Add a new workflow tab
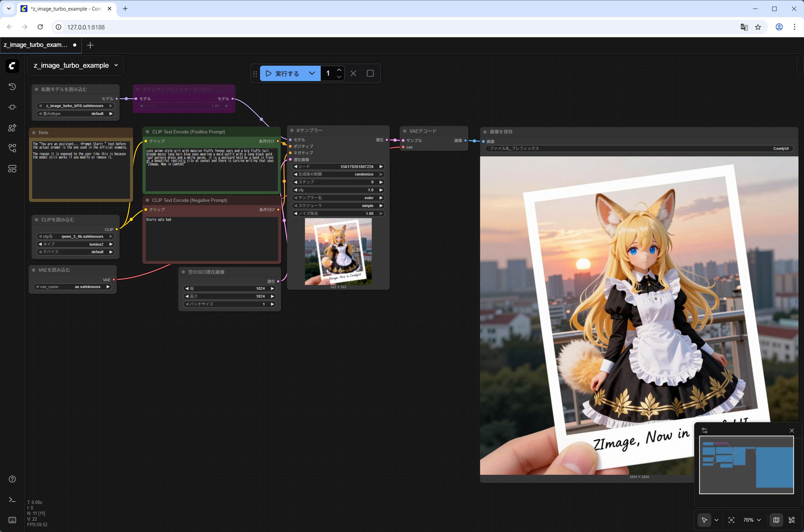The image size is (804, 532). [x=90, y=45]
